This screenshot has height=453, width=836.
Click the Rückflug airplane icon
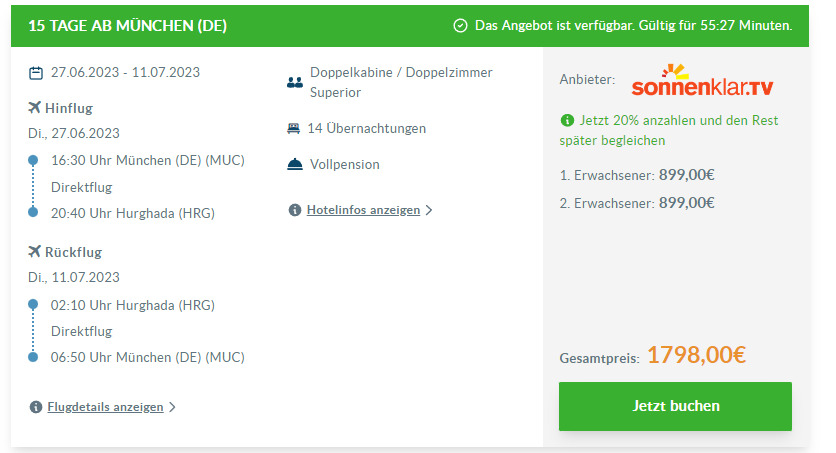tap(34, 252)
